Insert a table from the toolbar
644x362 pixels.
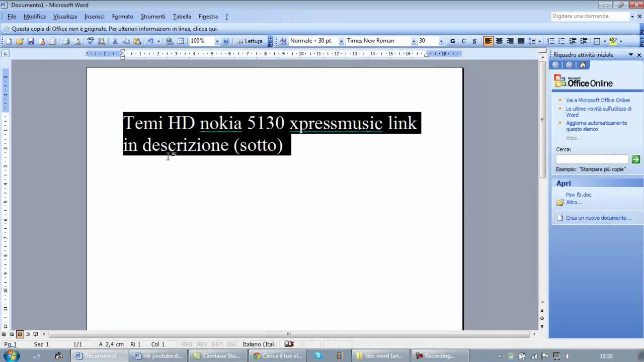(181, 41)
